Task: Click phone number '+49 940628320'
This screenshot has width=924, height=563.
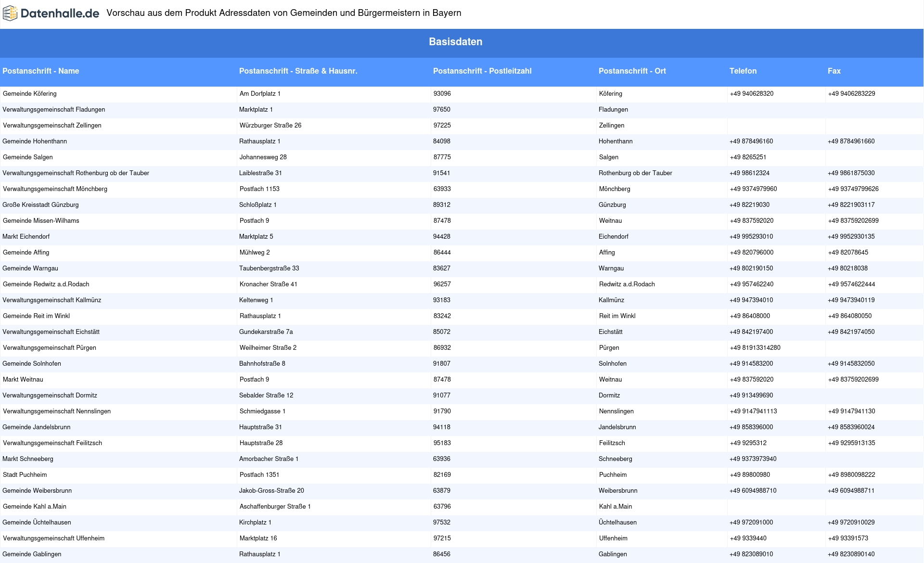Action: coord(752,94)
